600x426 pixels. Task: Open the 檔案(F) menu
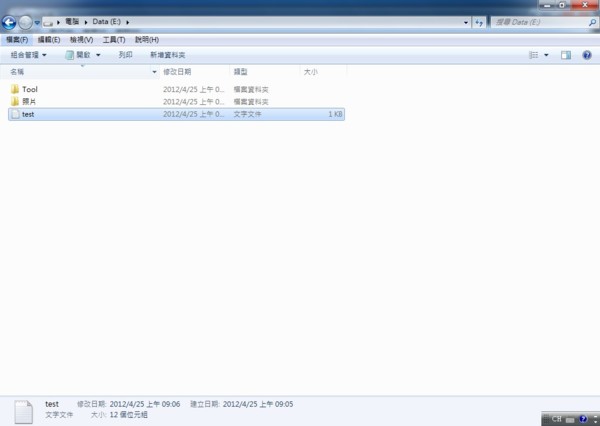click(18, 39)
